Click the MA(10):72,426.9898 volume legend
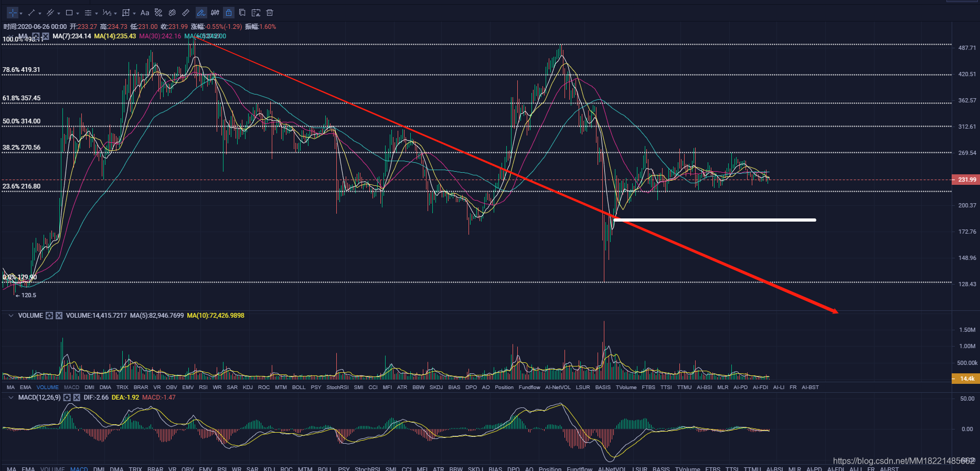The height and width of the screenshot is (471, 980). coord(216,316)
